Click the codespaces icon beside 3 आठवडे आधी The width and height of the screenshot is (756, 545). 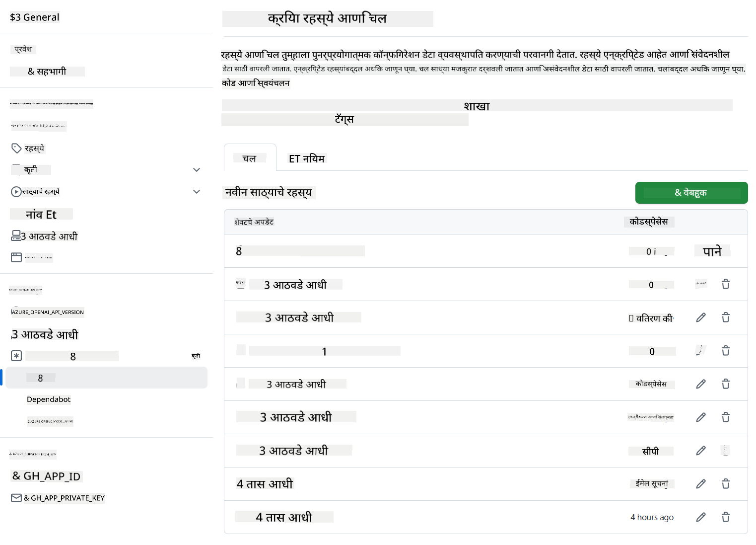click(x=16, y=236)
